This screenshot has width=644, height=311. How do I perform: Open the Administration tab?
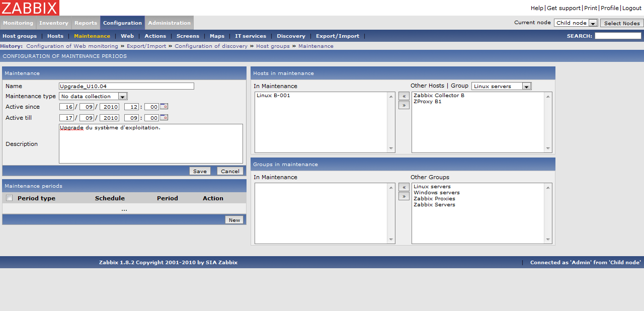[x=169, y=23]
